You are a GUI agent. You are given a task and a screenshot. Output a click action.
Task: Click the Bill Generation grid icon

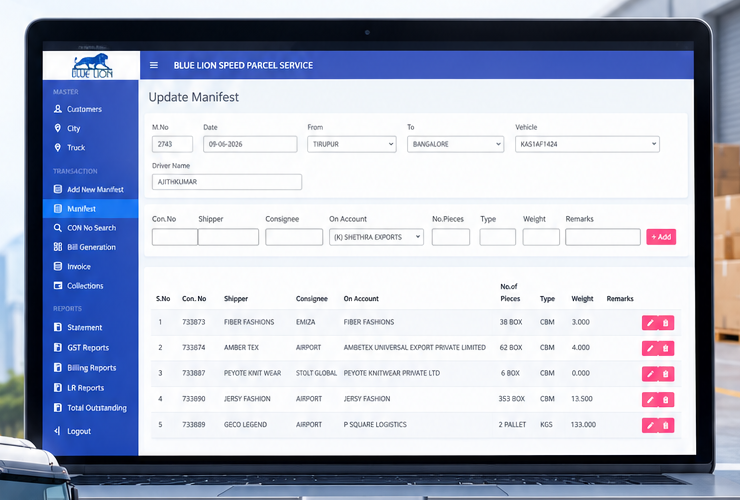coord(58,247)
